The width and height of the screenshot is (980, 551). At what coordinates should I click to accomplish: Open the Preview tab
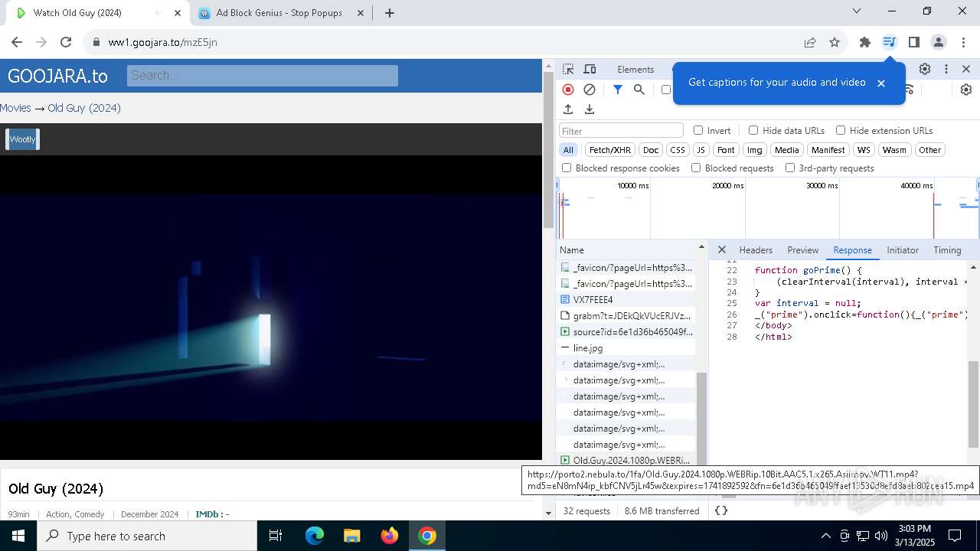tap(803, 250)
